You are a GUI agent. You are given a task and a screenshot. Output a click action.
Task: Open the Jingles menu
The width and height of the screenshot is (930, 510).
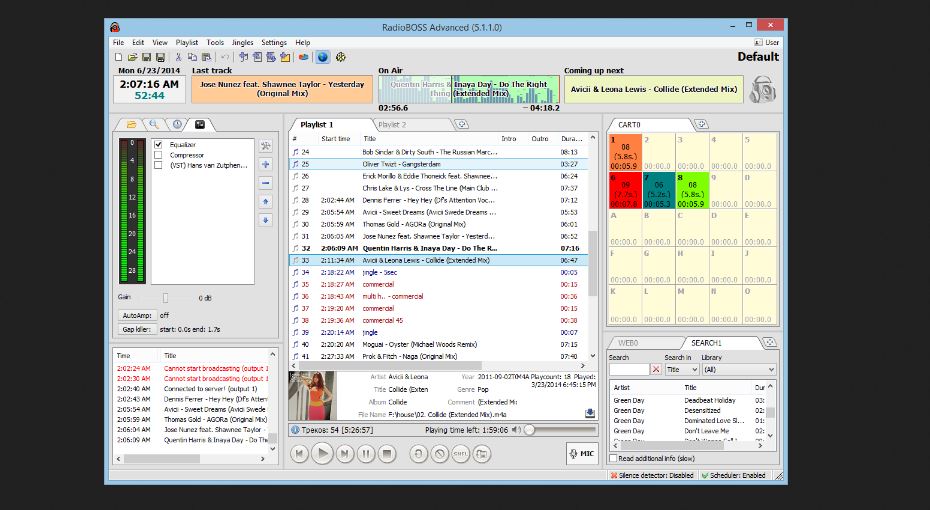(x=243, y=43)
